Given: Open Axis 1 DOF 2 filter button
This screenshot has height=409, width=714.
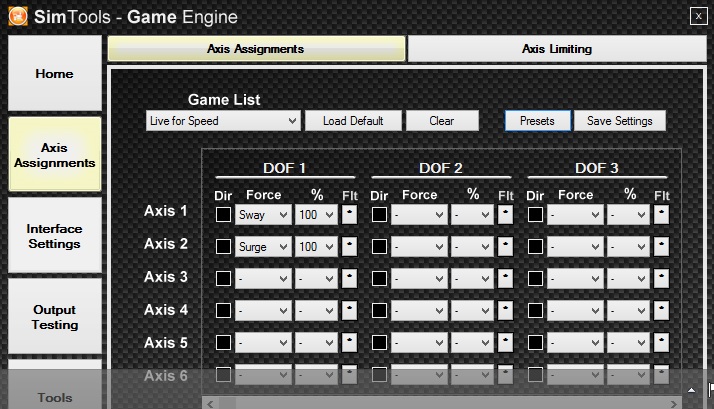Looking at the screenshot, I should (x=505, y=215).
